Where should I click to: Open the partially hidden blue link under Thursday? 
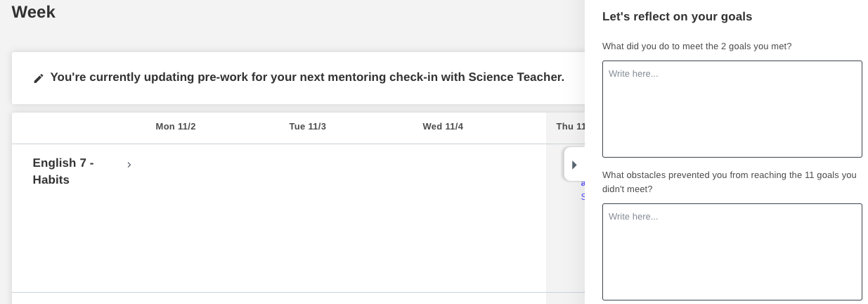[583, 184]
